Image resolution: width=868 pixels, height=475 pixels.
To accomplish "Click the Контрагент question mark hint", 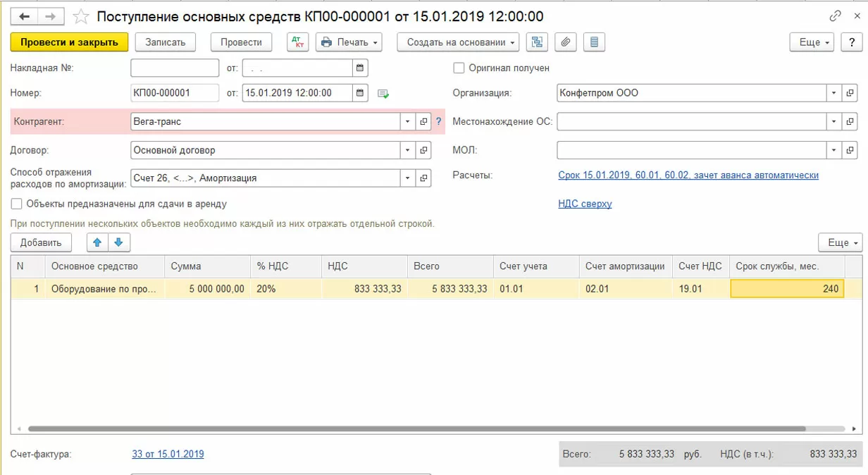I will tap(439, 122).
